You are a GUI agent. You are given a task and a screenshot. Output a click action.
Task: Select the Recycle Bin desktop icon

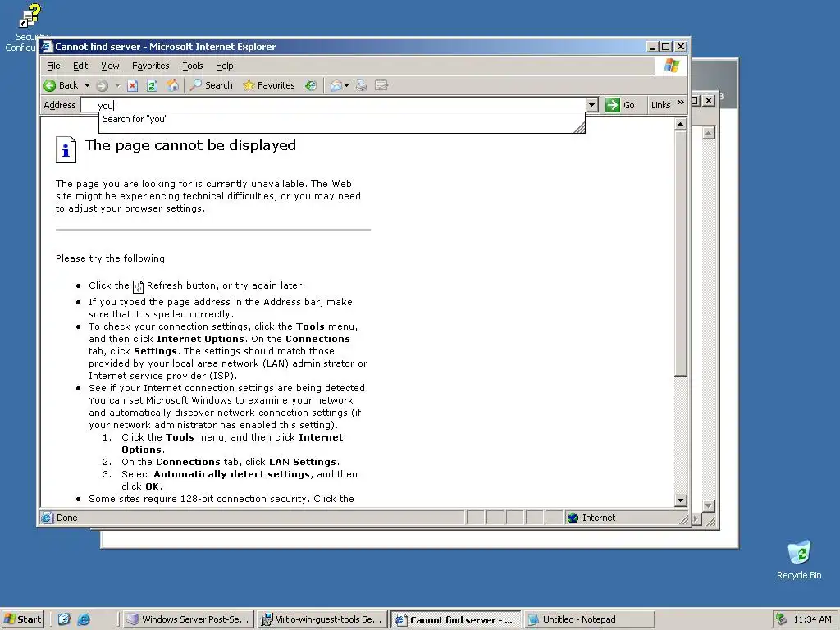click(799, 560)
